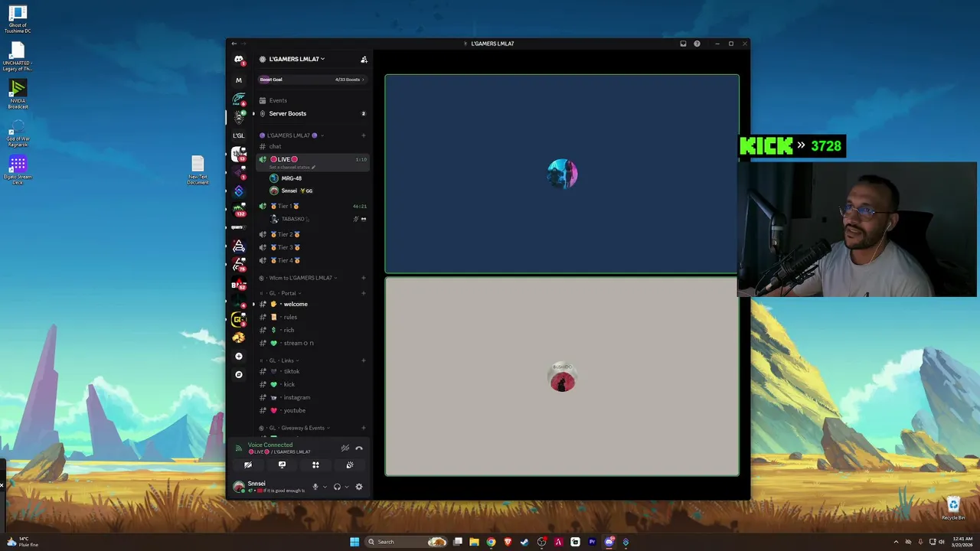The height and width of the screenshot is (551, 980).
Task: Turn on camera in voice panel
Action: tap(248, 465)
